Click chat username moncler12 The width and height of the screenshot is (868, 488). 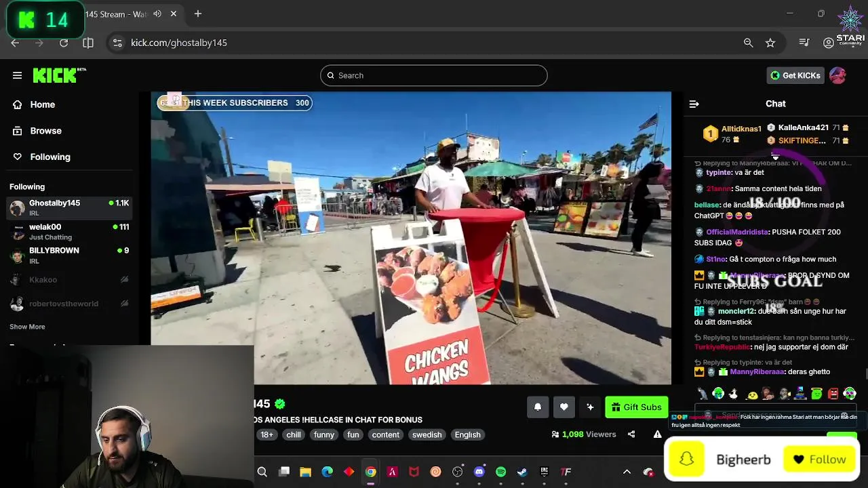click(x=736, y=311)
